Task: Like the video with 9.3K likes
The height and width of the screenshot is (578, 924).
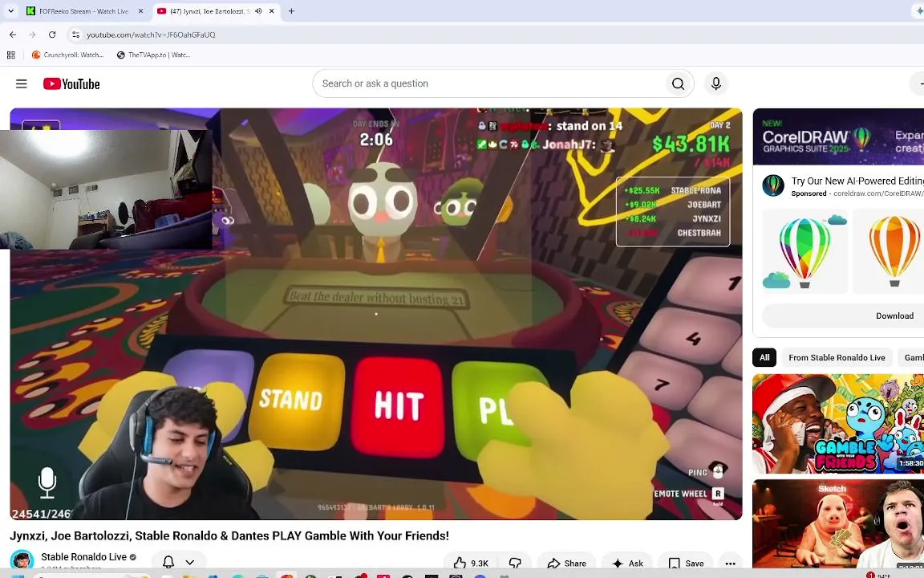Action: (x=470, y=564)
